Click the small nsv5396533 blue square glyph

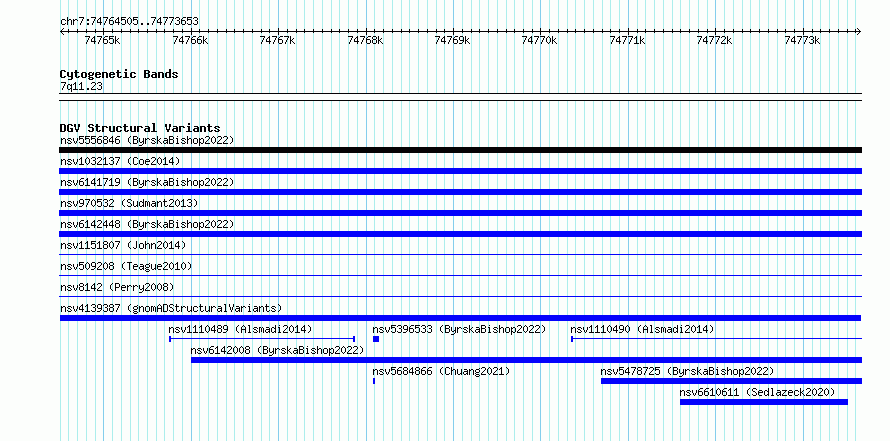click(376, 339)
